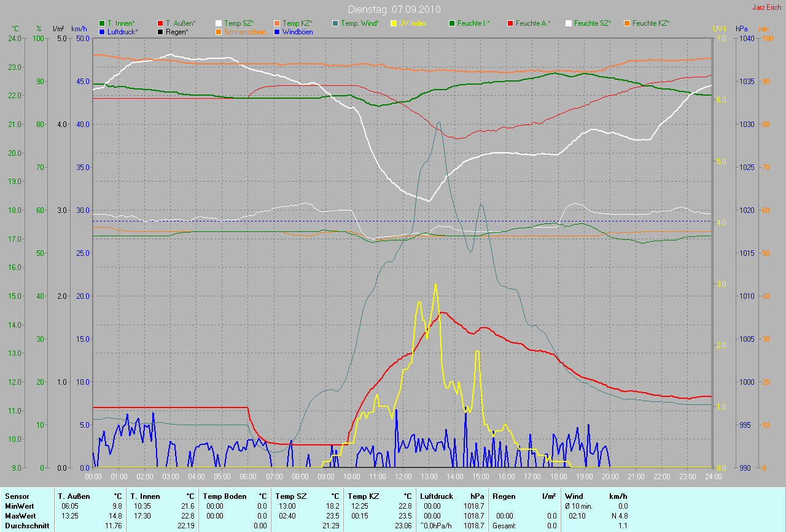Select the 'Feuchte I.*' legend label
This screenshot has width=786, height=532.
click(473, 23)
